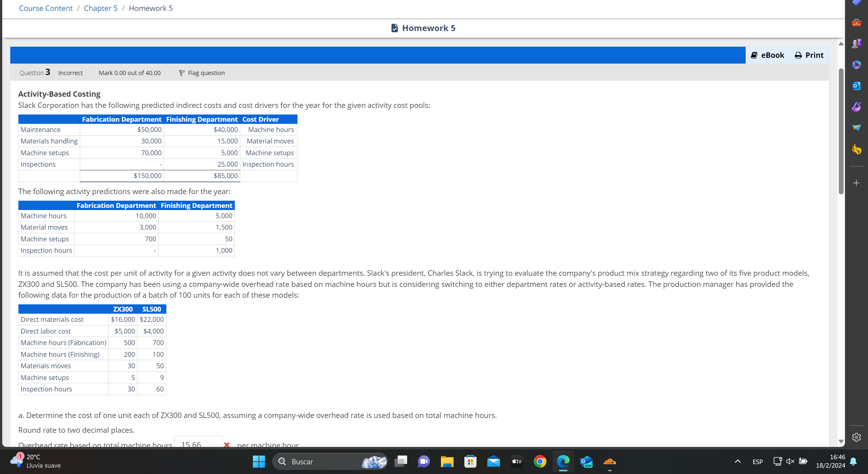Open Apple TV app in taskbar
The image size is (868, 474).
coord(517,461)
